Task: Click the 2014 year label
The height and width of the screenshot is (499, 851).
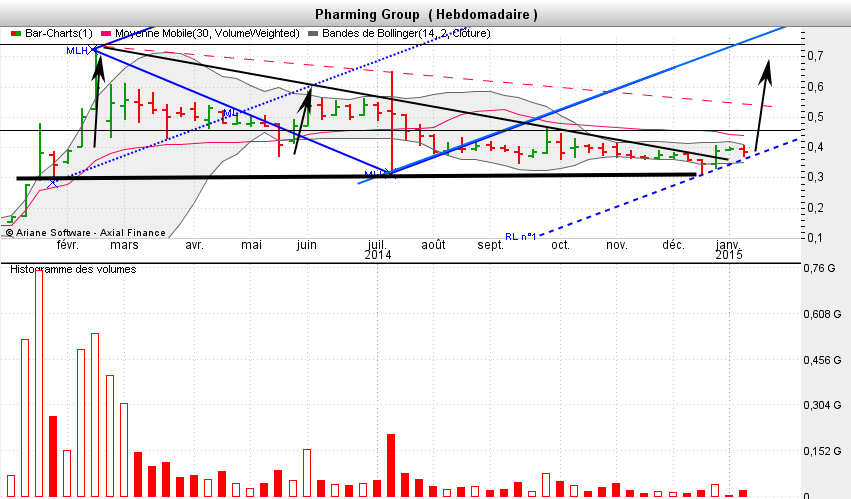Action: (378, 255)
